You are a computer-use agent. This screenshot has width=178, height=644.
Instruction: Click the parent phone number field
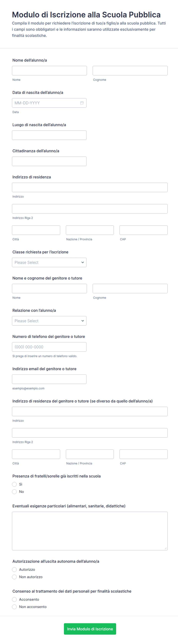pos(49,347)
